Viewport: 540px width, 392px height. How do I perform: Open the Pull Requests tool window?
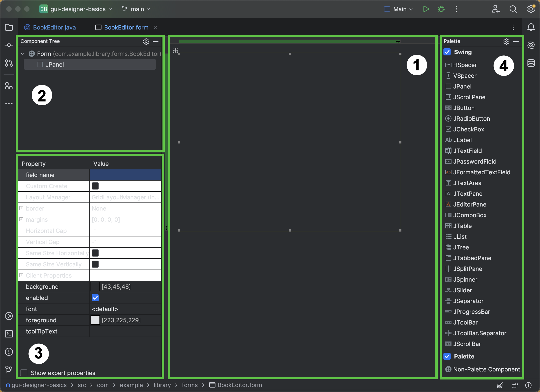(9, 63)
